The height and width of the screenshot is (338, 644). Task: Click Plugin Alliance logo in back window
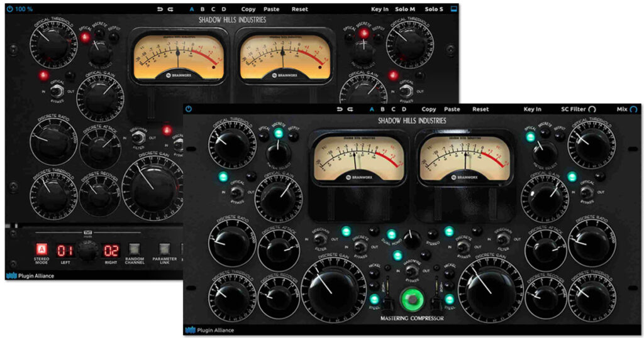[x=31, y=276]
